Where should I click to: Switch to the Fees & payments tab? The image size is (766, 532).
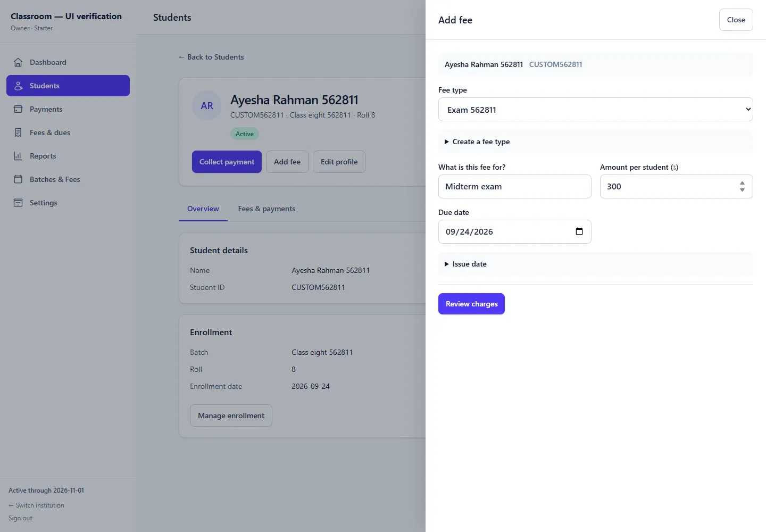tap(267, 209)
